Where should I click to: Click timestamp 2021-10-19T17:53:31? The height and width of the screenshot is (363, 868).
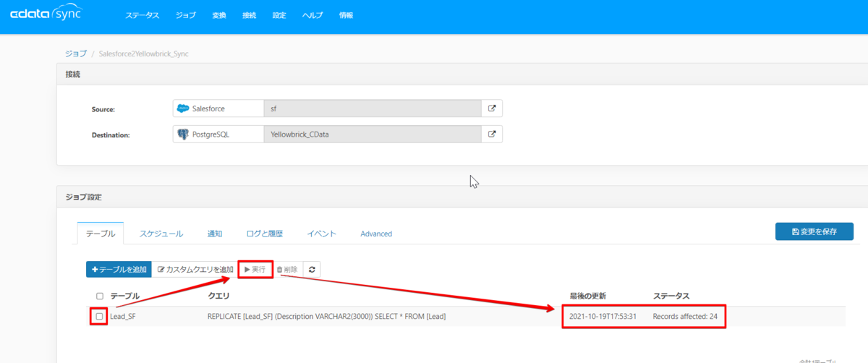coord(603,316)
